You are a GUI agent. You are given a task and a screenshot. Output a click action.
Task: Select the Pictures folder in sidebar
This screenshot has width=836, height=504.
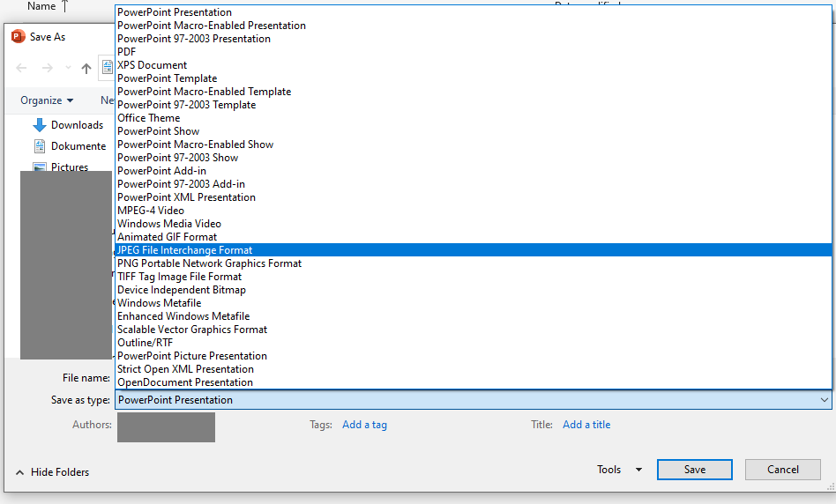[x=69, y=167]
